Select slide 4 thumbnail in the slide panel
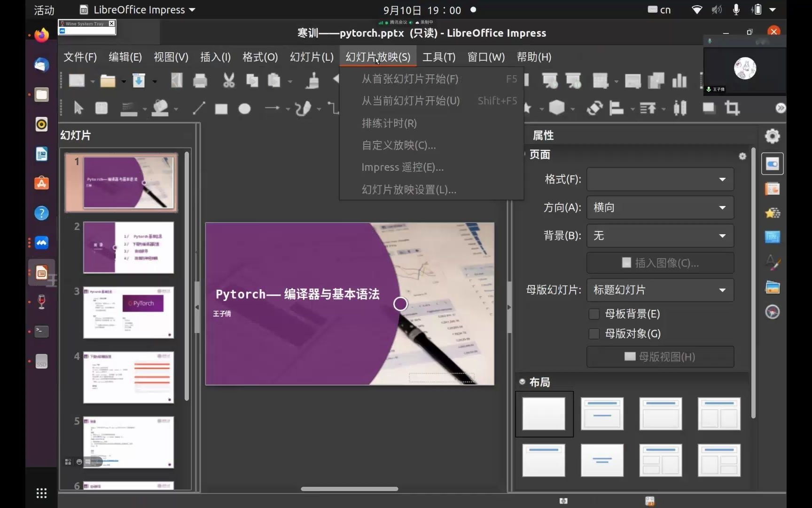This screenshot has width=812, height=508. pos(128,377)
